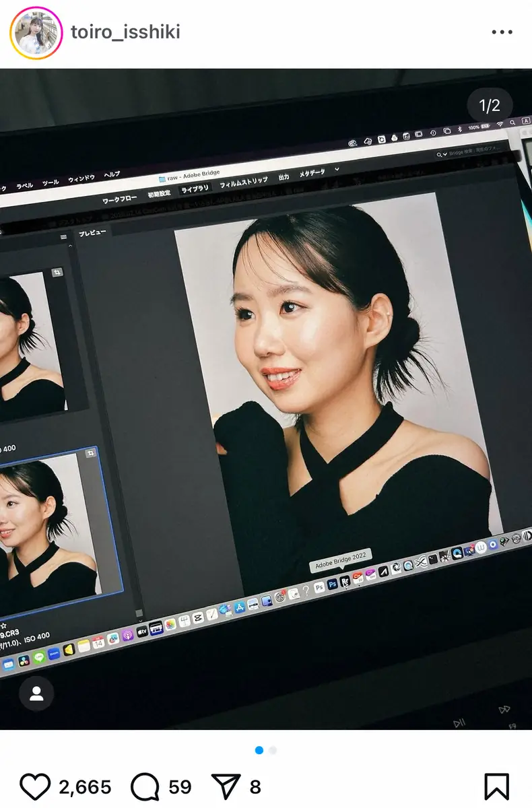Click the プレビュー panel tab
The image size is (532, 808).
(x=92, y=233)
